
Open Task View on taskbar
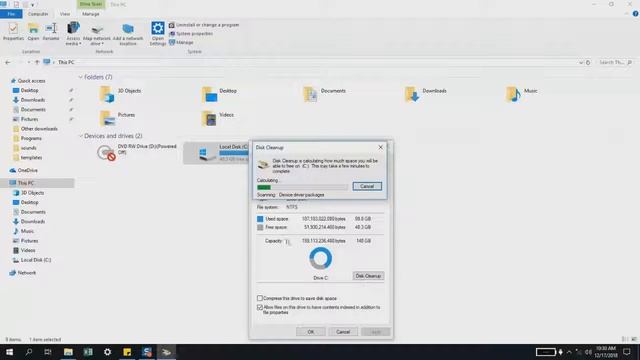48,352
